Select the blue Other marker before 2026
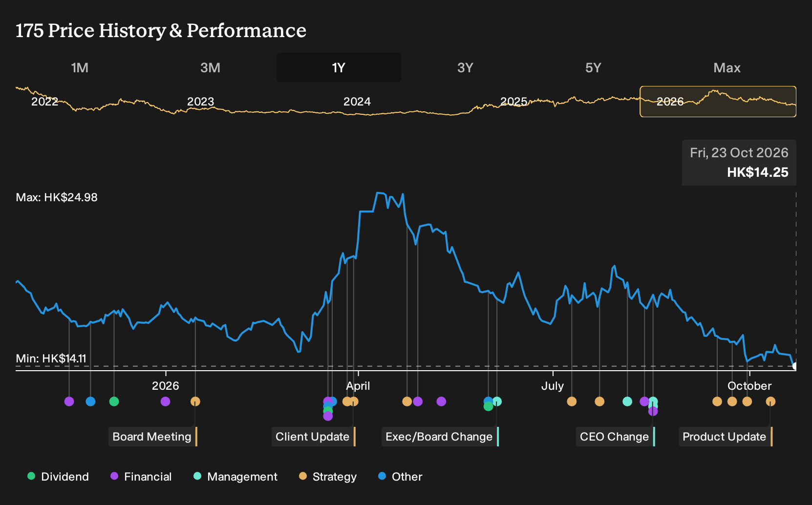 tap(90, 401)
